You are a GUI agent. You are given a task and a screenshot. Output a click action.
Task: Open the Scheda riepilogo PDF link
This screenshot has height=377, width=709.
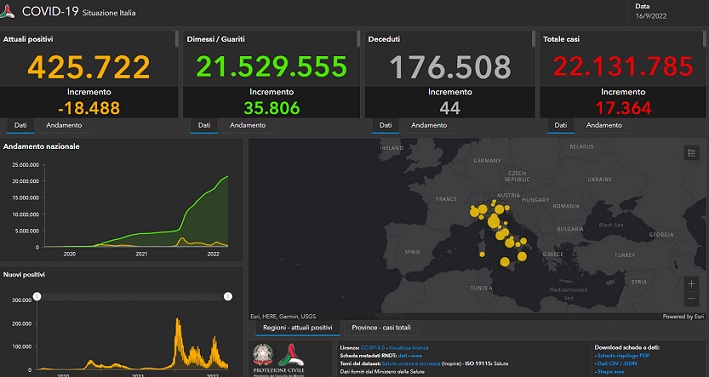624,356
